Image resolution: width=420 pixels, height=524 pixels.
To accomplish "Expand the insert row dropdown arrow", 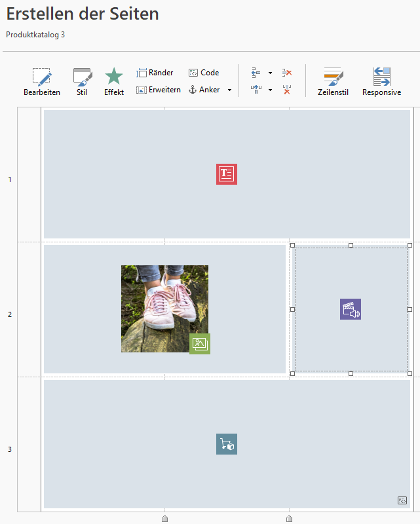I will tap(270, 73).
